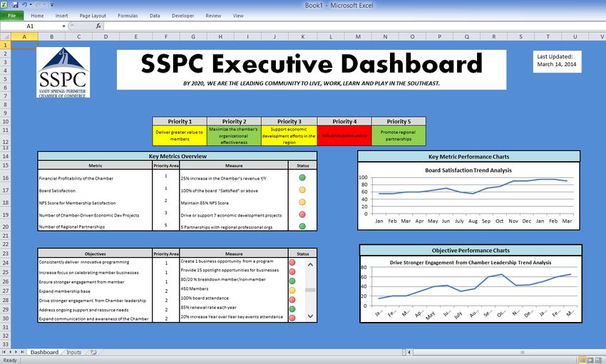The image size is (606, 364).
Task: Switch to the Data ribbon tab
Action: coord(155,16)
